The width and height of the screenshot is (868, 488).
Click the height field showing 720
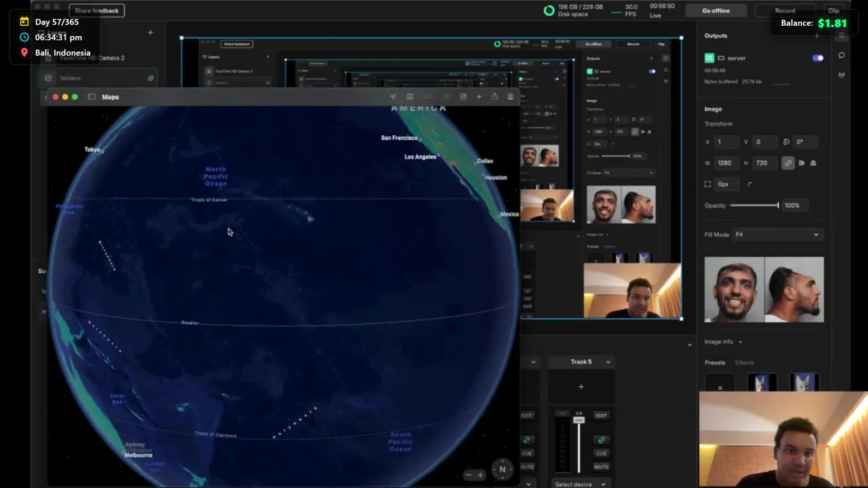point(764,163)
